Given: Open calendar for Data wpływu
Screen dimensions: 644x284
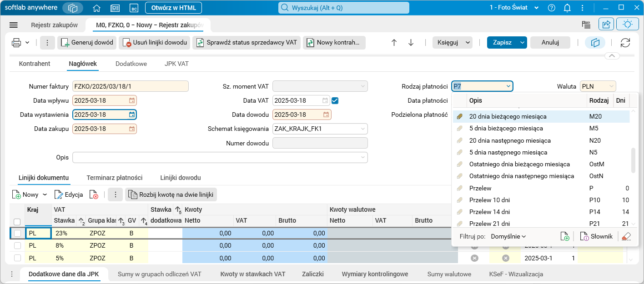Looking at the screenshot, I should 132,100.
